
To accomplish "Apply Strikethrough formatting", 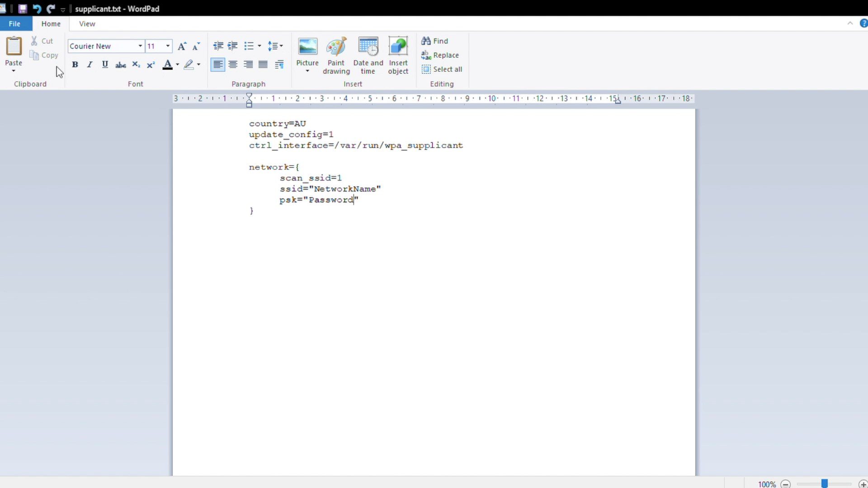I will (x=120, y=65).
